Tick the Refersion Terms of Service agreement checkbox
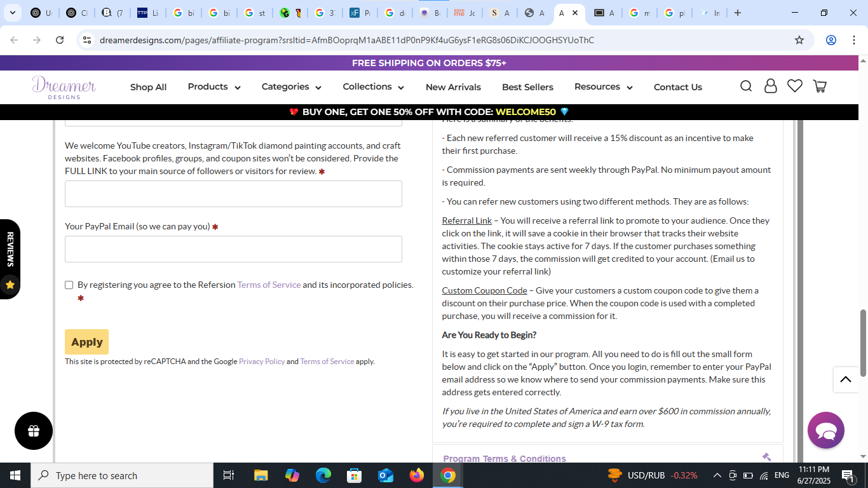This screenshot has width=868, height=488. [69, 285]
